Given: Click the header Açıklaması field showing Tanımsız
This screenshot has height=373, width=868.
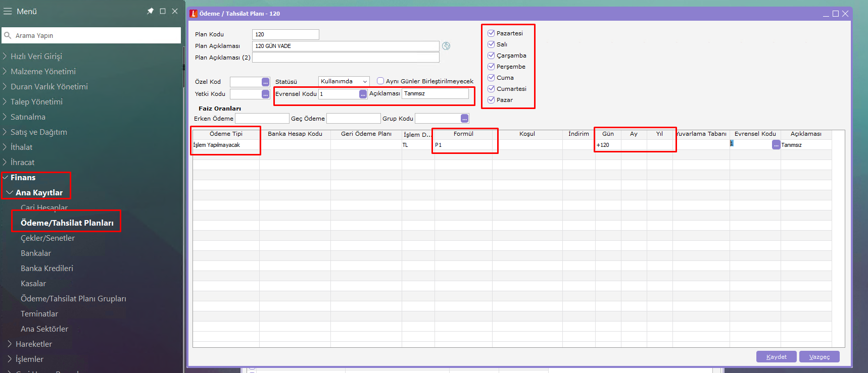Looking at the screenshot, I should coord(435,93).
